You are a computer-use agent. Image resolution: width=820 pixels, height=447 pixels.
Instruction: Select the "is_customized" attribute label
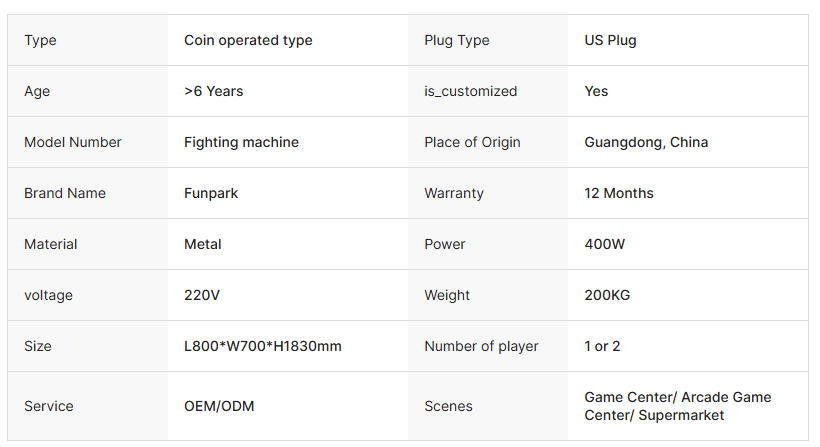click(470, 91)
